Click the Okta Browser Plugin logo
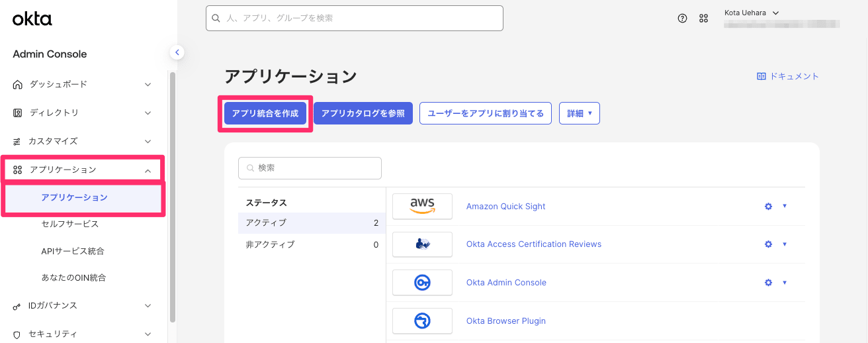This screenshot has height=343, width=868. coord(422,321)
